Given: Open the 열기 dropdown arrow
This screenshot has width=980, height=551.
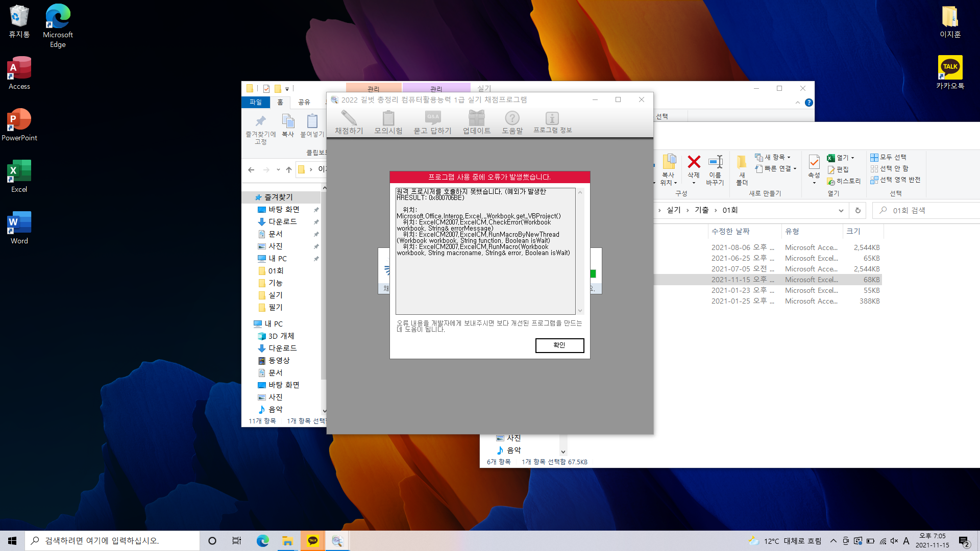Looking at the screenshot, I should (852, 158).
